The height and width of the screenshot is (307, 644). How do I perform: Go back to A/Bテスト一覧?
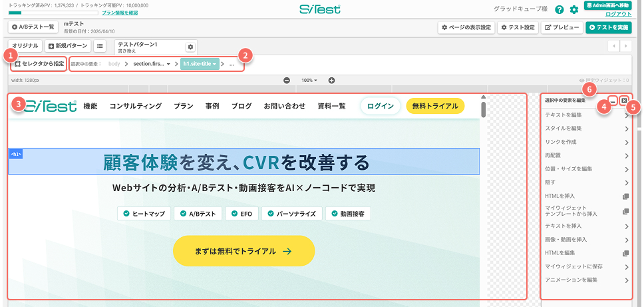pos(33,27)
